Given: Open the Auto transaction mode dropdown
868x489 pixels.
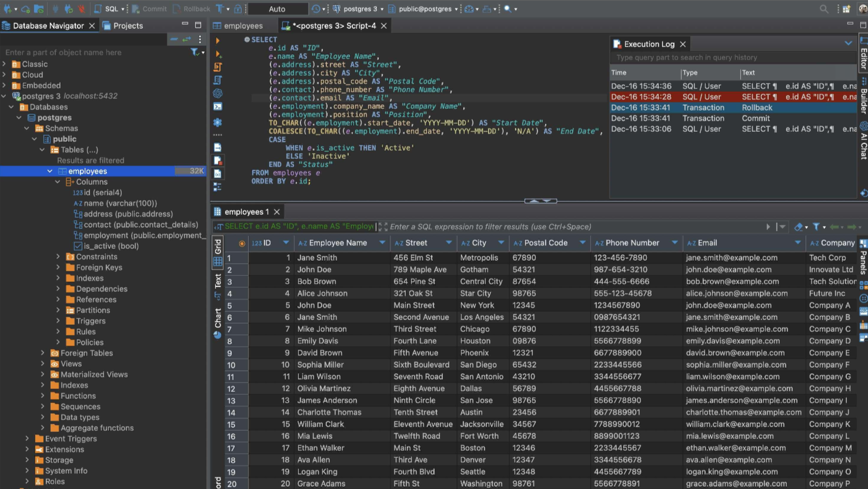Looking at the screenshot, I should coord(278,9).
